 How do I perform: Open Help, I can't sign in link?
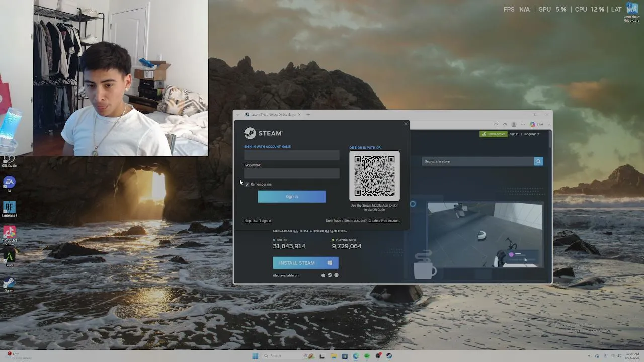[x=258, y=221]
